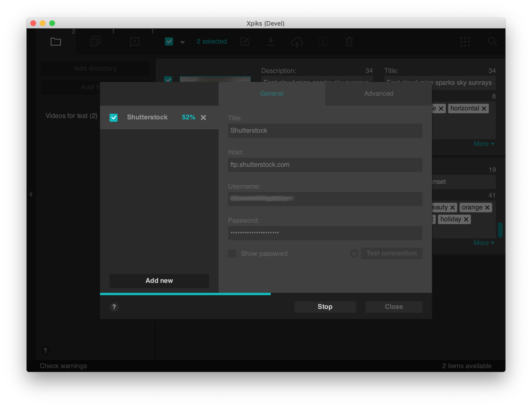532x407 pixels.
Task: Toggle the select-all checkbox in the toolbar
Action: (169, 41)
